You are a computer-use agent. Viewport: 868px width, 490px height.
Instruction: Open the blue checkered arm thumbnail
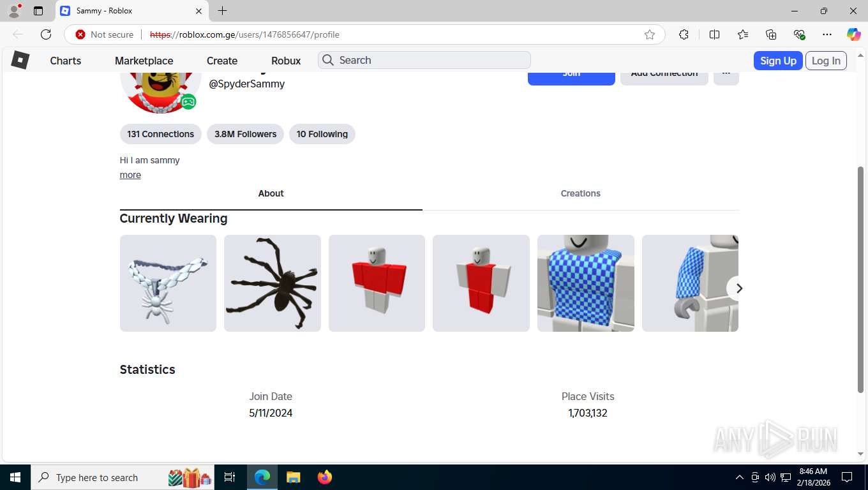[690, 283]
